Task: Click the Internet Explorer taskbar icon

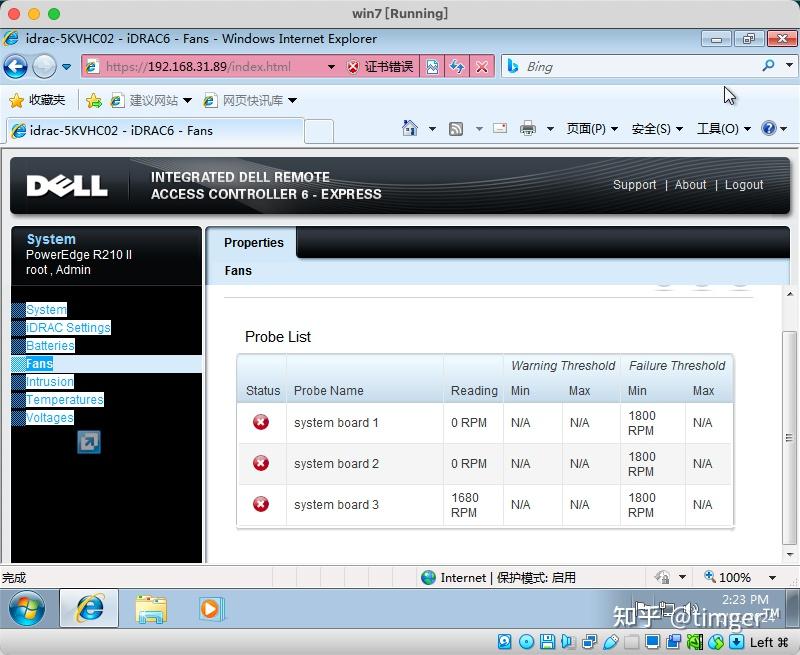Action: click(x=89, y=608)
